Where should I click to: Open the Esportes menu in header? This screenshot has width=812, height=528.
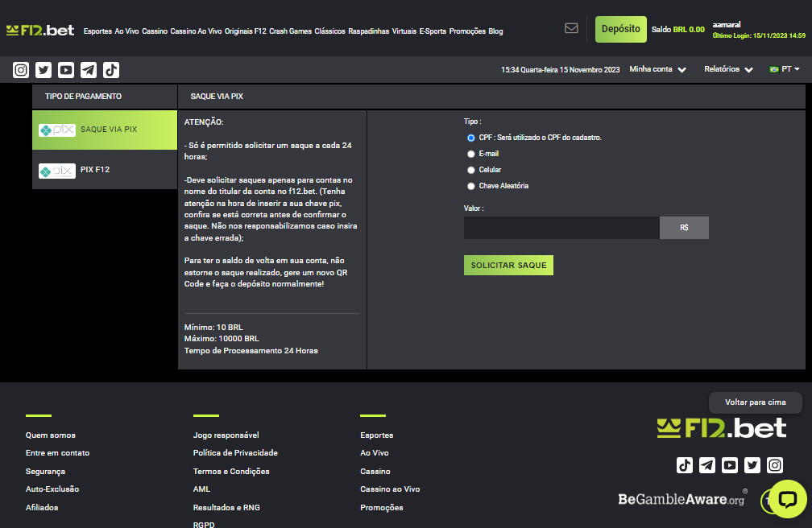98,31
